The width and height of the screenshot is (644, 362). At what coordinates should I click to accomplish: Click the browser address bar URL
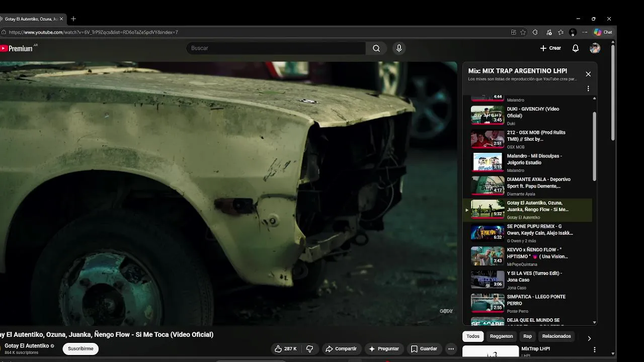pos(93,32)
